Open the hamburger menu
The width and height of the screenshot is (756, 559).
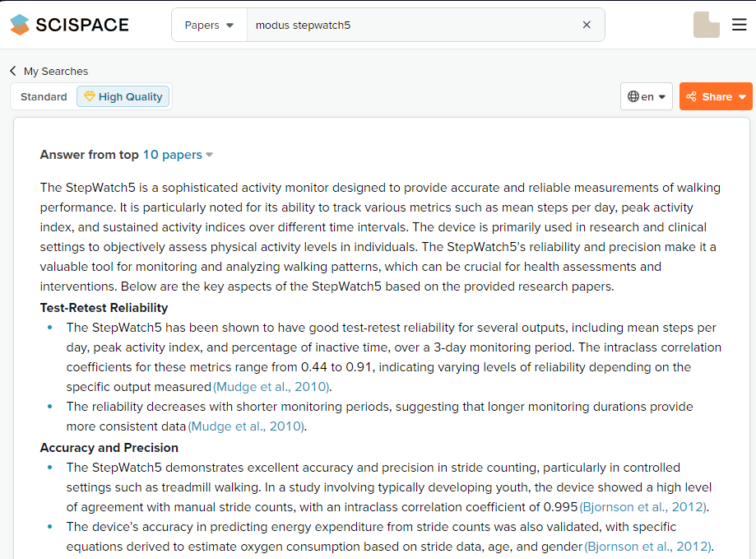pyautogui.click(x=739, y=25)
